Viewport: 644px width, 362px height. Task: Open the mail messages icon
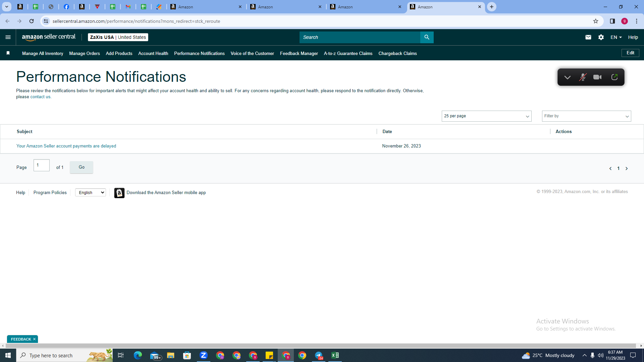588,37
